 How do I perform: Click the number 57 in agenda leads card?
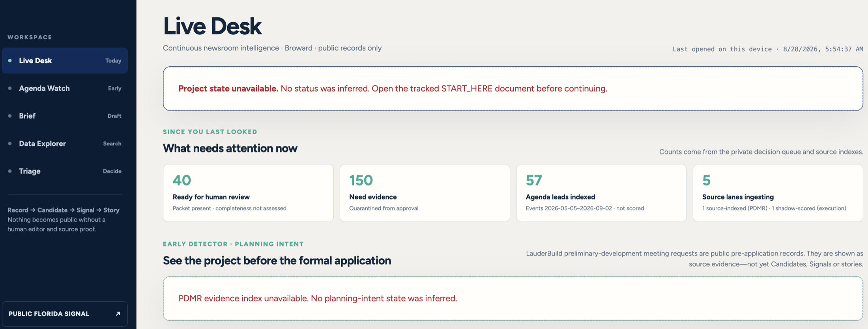click(534, 180)
